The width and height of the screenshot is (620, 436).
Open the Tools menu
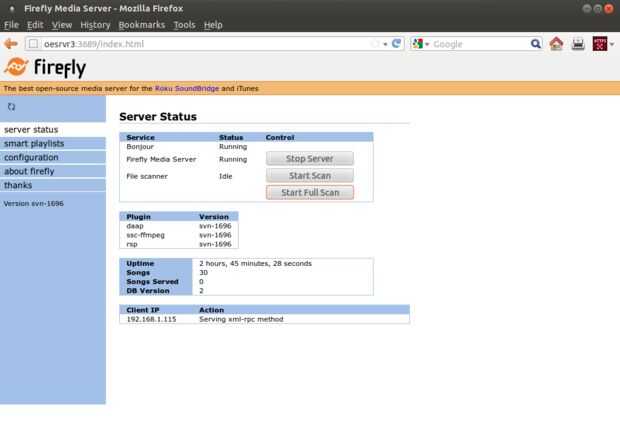[x=185, y=25]
